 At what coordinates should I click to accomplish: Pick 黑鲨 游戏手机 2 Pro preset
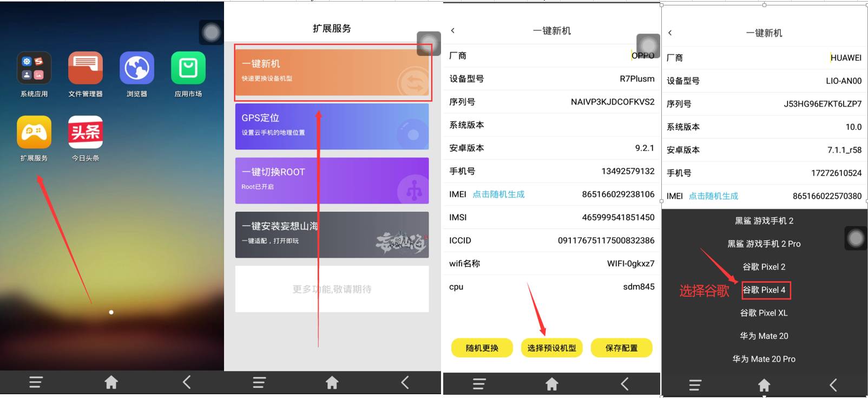click(764, 244)
